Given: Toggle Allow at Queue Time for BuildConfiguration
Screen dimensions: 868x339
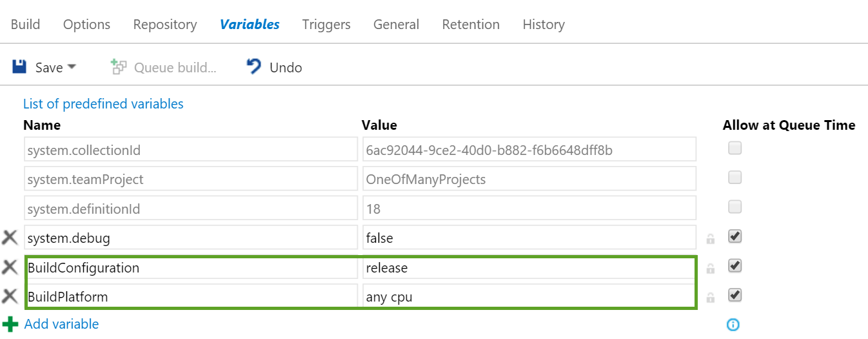Looking at the screenshot, I should click(735, 265).
